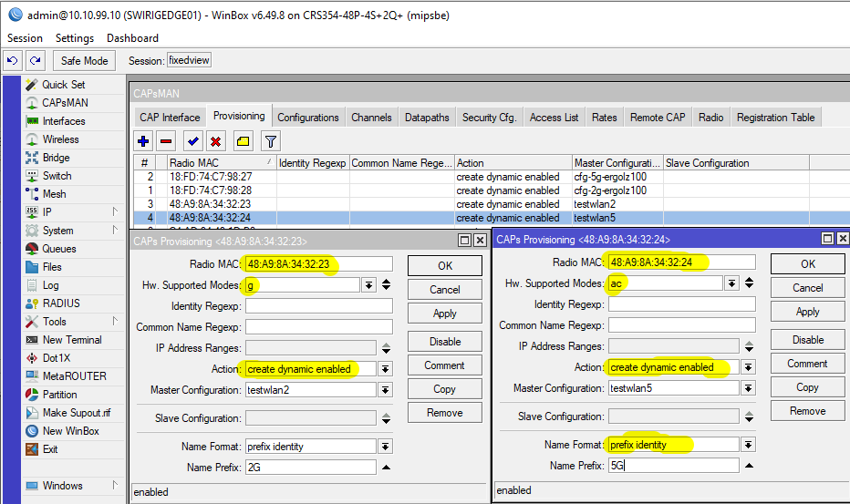Click the blue plus Add icon
850x504 pixels.
pos(142,141)
